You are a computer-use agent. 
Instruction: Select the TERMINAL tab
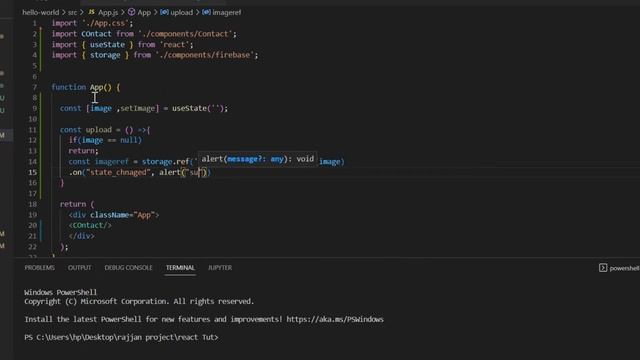180,268
